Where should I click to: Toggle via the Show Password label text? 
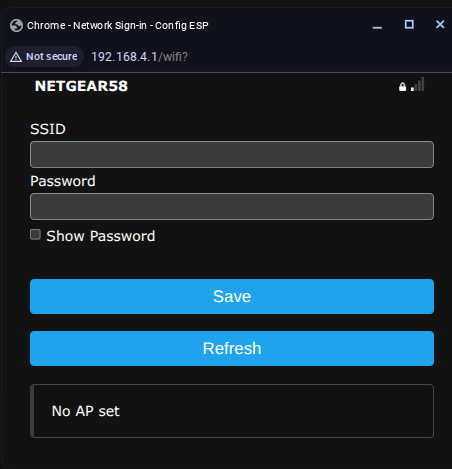coord(101,236)
